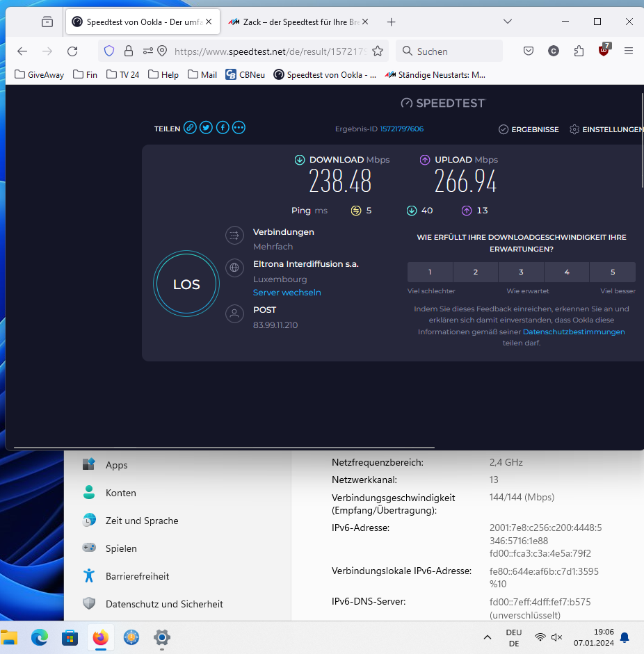Close the Zack Speedtest tab
This screenshot has width=644, height=654.
365,22
